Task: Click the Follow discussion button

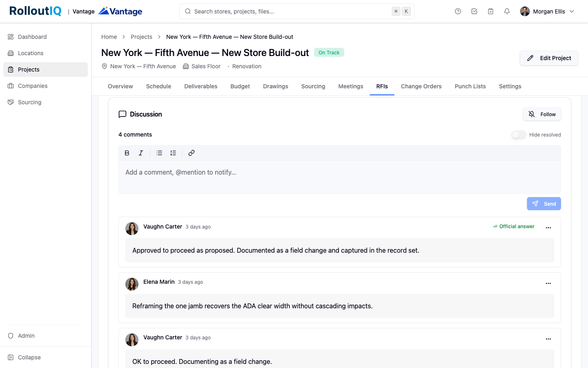Action: (x=542, y=114)
